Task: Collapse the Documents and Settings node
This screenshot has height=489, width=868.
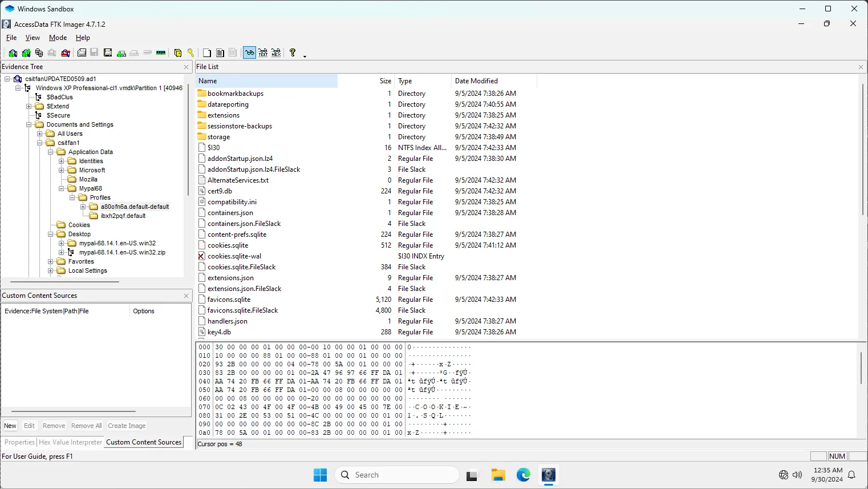Action: point(29,124)
